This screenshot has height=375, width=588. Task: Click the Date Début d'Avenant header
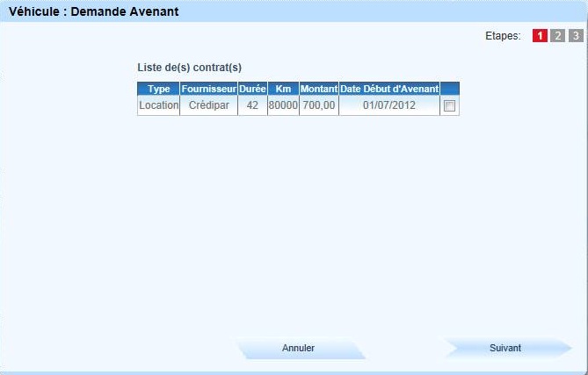(389, 89)
